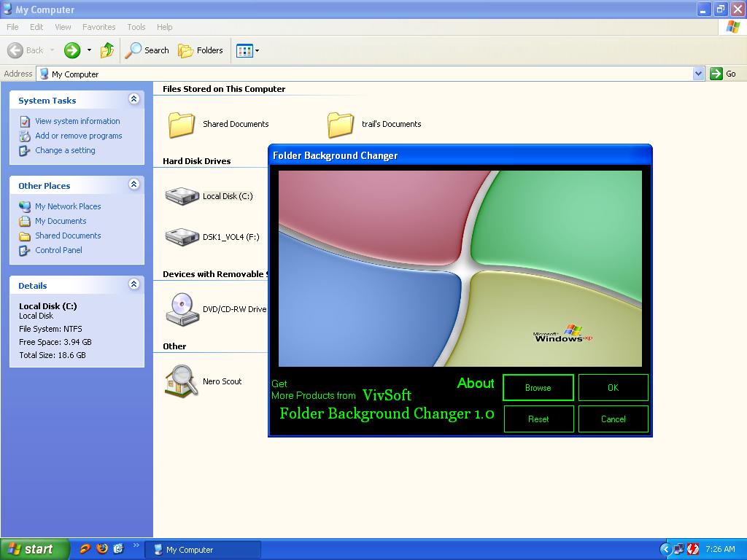
Task: Click the network tray icon
Action: click(x=678, y=549)
